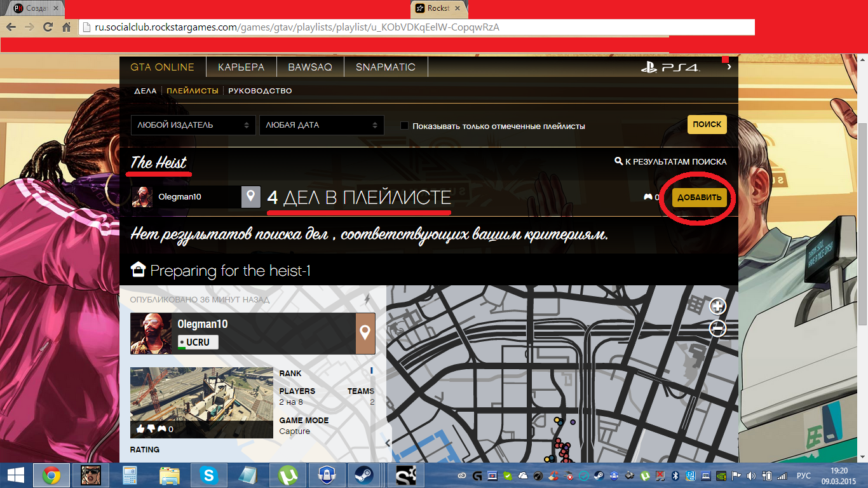Click the thumbs-up icon on the job thumbnail
Viewport: 868px width, 488px height.
pyautogui.click(x=140, y=429)
